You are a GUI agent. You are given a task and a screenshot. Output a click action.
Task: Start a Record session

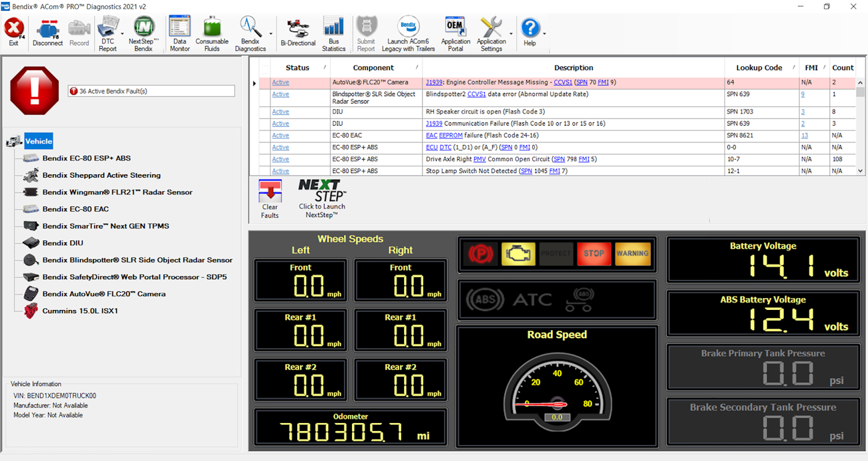pos(79,32)
